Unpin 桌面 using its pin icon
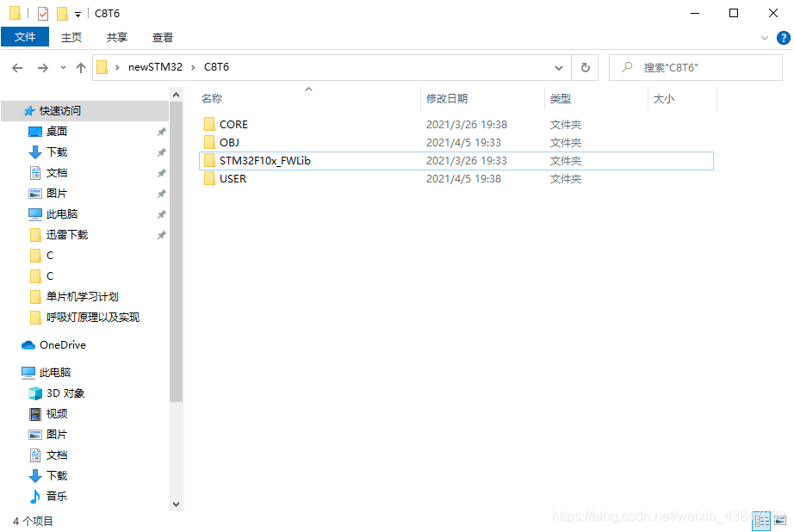The width and height of the screenshot is (794, 532). [162, 132]
